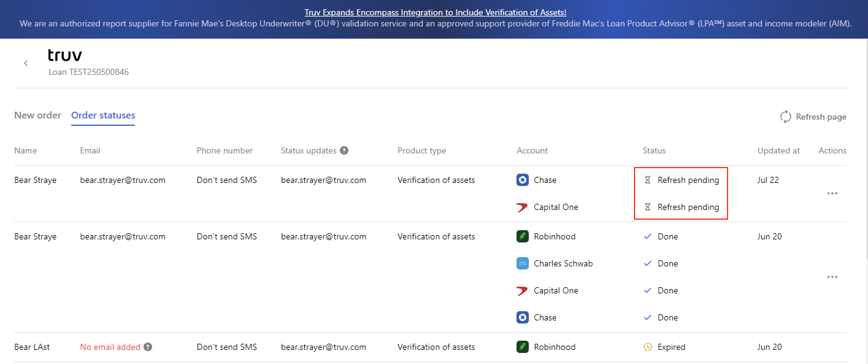This screenshot has height=364, width=868.
Task: Open actions menu for the Jun 20 Done order
Action: pyautogui.click(x=832, y=277)
